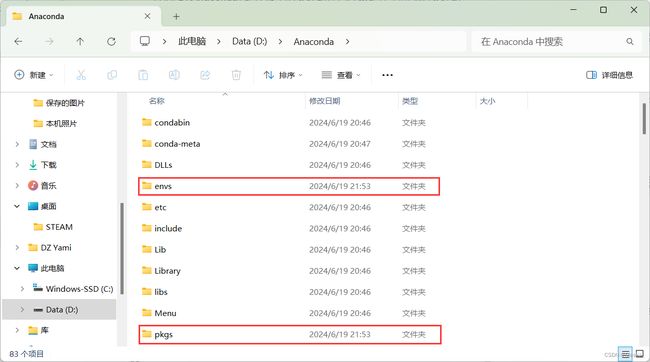Go back with the left arrow button
The width and height of the screenshot is (650, 362).
[x=18, y=41]
